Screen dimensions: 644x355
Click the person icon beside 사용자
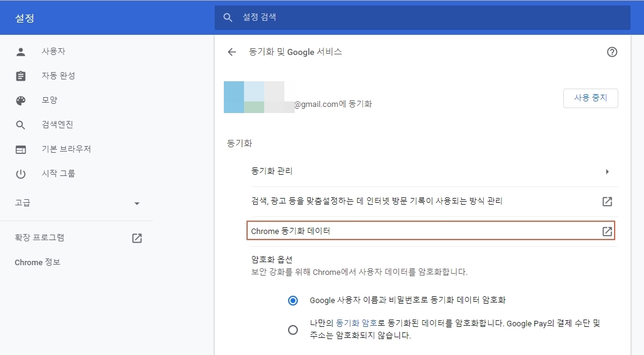click(21, 52)
